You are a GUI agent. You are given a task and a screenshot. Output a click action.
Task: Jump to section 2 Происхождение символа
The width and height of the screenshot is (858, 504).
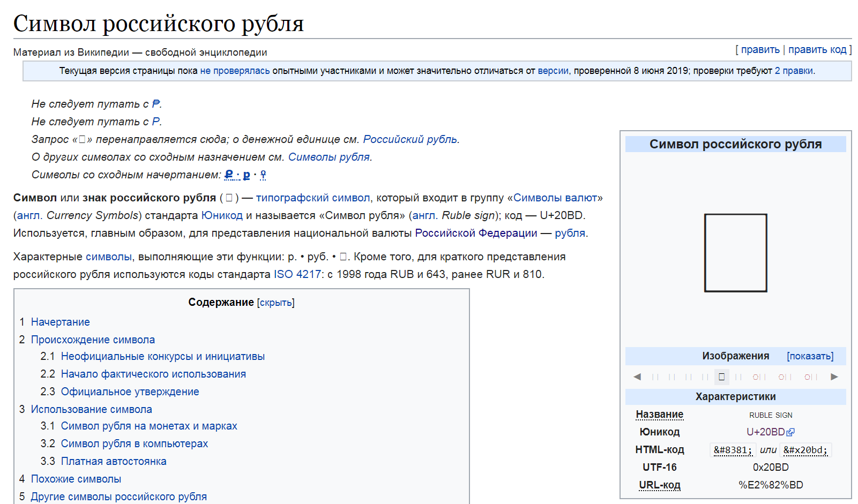93,340
